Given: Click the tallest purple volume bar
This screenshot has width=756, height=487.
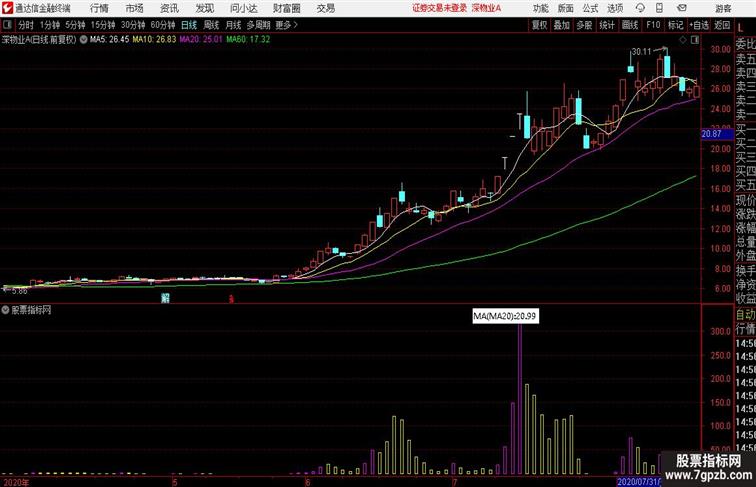Looking at the screenshot, I should pos(520,399).
